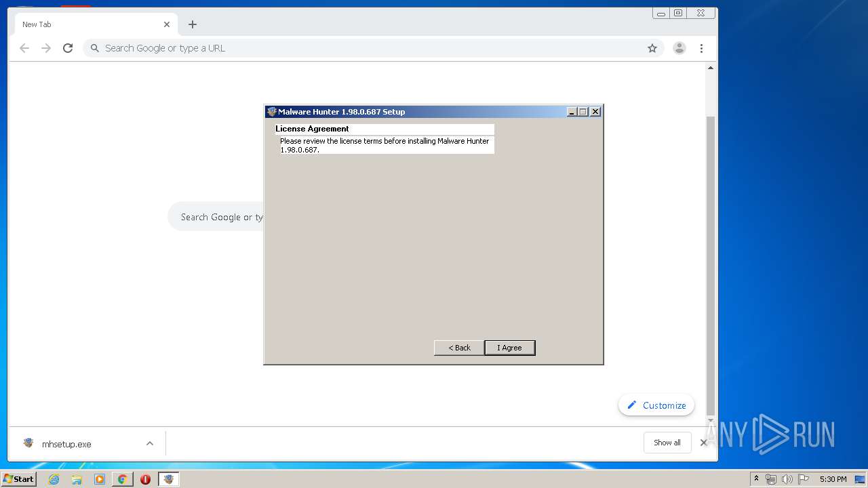Click the Chrome back arrow

coord(24,48)
